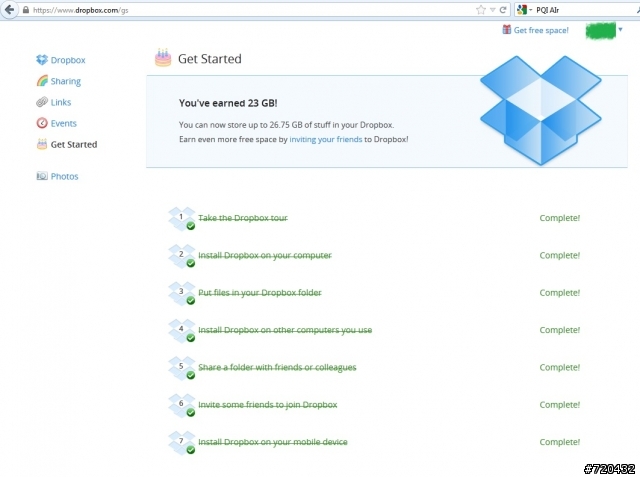The width and height of the screenshot is (640, 477).
Task: Click the step 6 box icon
Action: coord(182,406)
